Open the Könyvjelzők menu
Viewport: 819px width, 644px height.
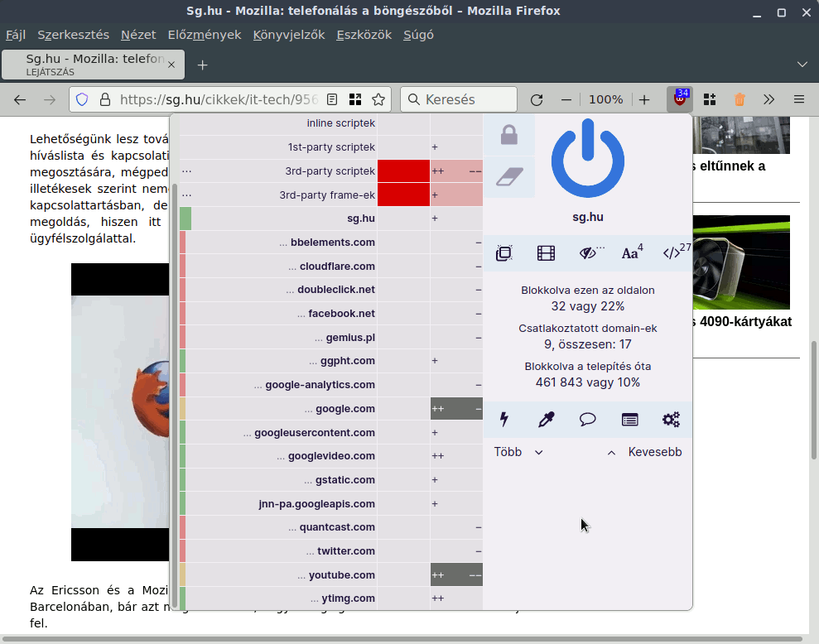pos(289,35)
